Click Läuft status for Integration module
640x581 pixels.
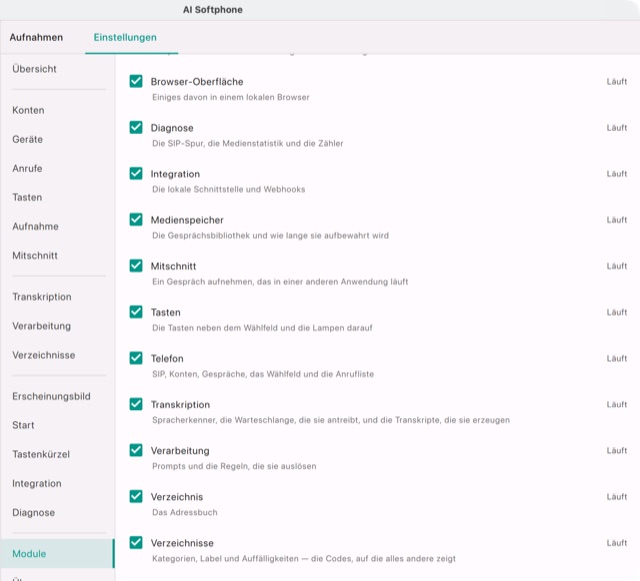click(x=617, y=174)
